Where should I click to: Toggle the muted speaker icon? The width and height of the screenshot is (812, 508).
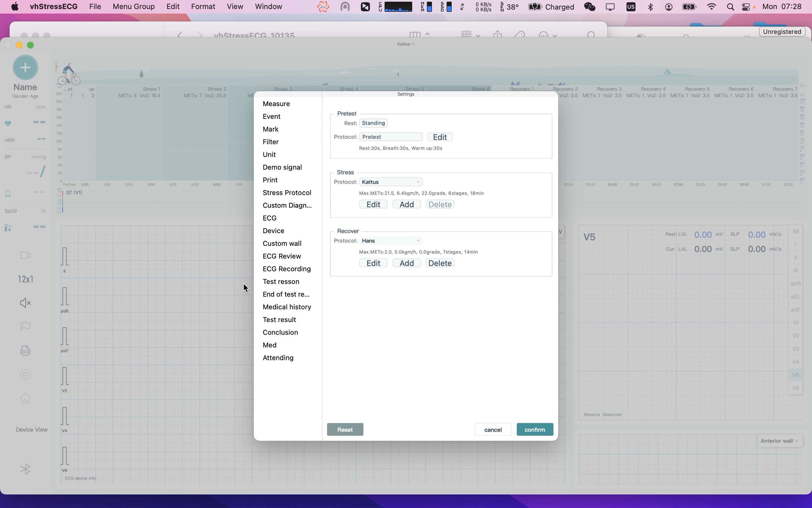(x=25, y=303)
